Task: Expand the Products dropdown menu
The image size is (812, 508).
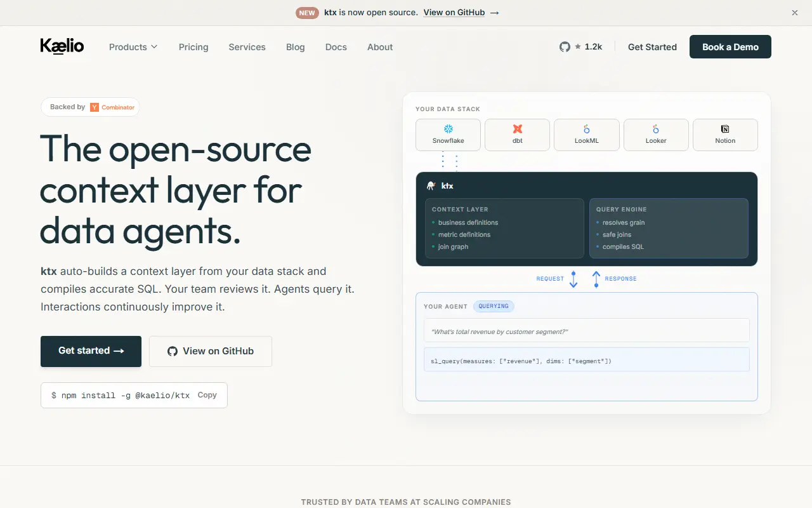Action: (x=133, y=47)
